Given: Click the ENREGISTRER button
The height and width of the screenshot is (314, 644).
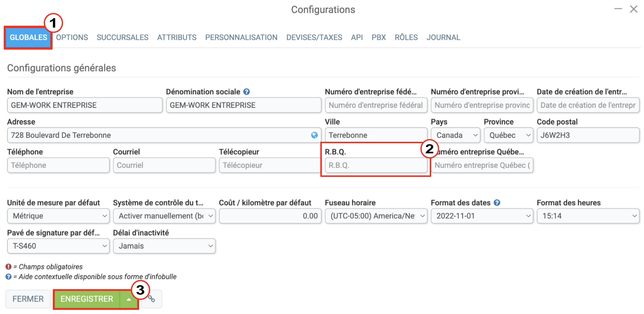Looking at the screenshot, I should click(x=87, y=299).
